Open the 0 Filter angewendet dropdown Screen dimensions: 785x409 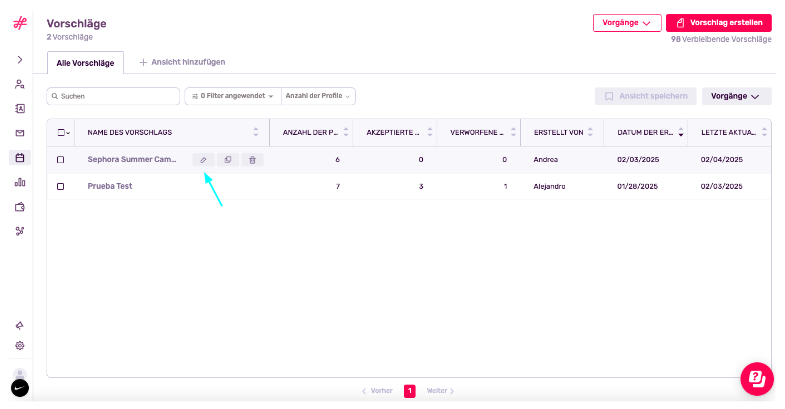(x=233, y=96)
